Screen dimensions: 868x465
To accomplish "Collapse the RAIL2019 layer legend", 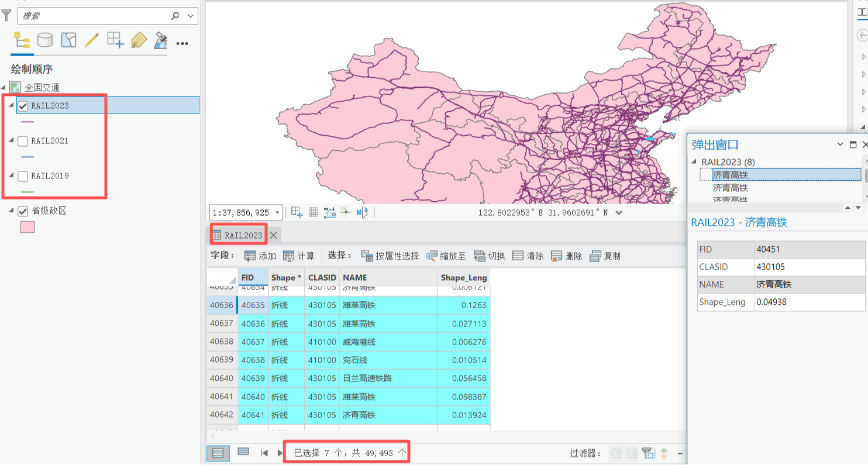I will 11,176.
